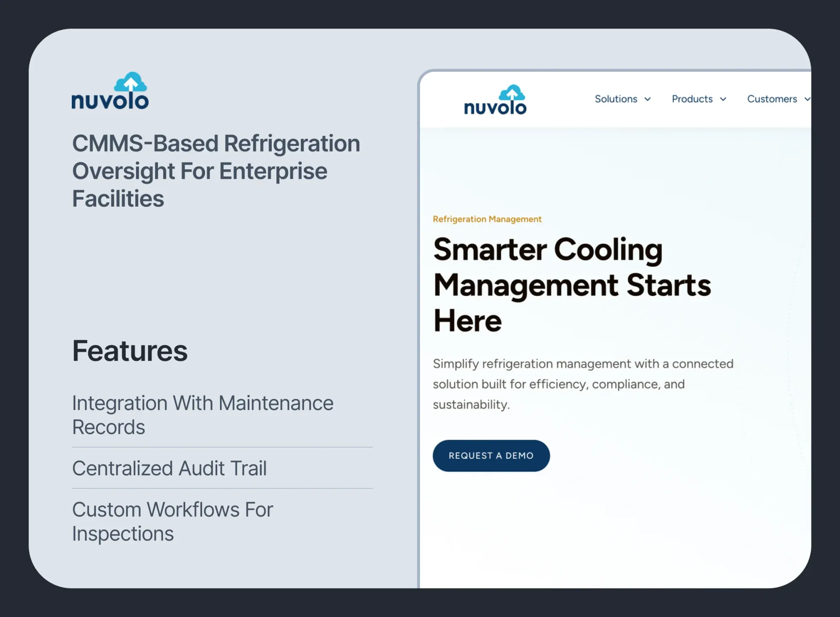The height and width of the screenshot is (617, 840).
Task: Click the dark background outside the card
Action: pos(420,13)
